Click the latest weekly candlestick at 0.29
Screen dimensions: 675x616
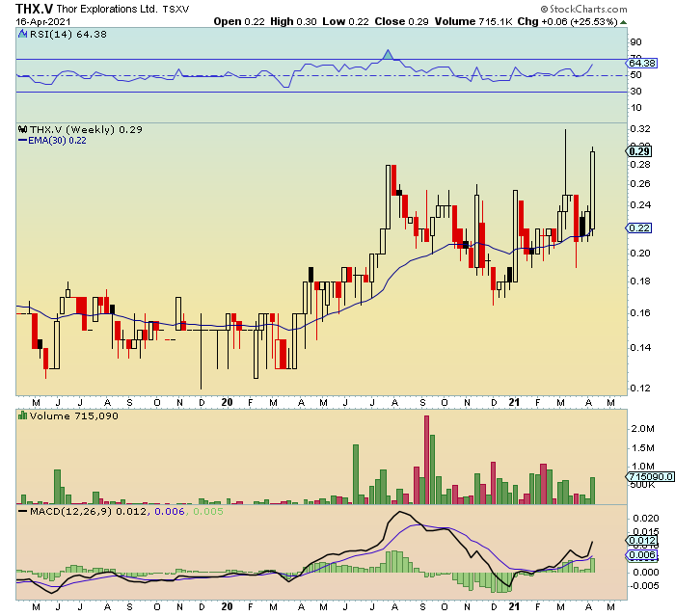click(x=593, y=189)
